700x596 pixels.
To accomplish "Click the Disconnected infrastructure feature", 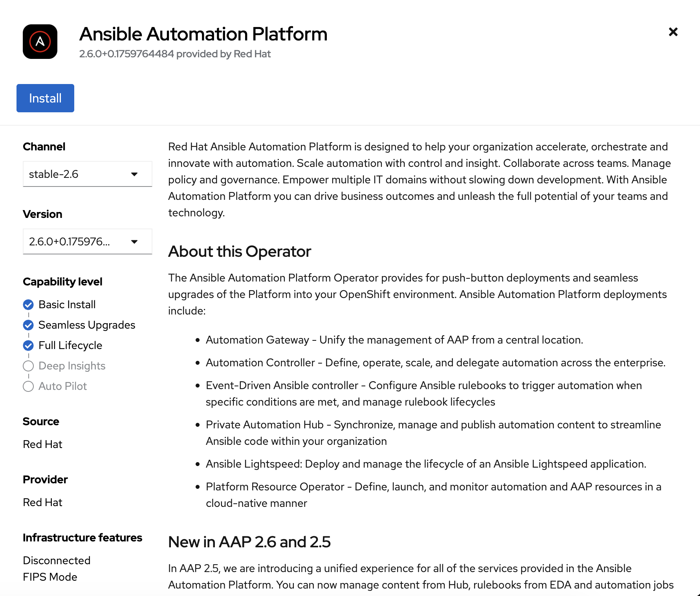I will [x=57, y=560].
